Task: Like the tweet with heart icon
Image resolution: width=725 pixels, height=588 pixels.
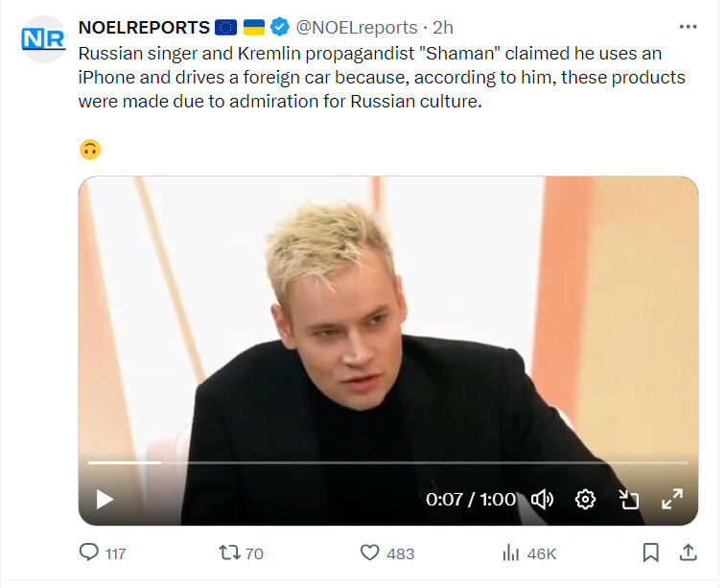Action: [369, 553]
